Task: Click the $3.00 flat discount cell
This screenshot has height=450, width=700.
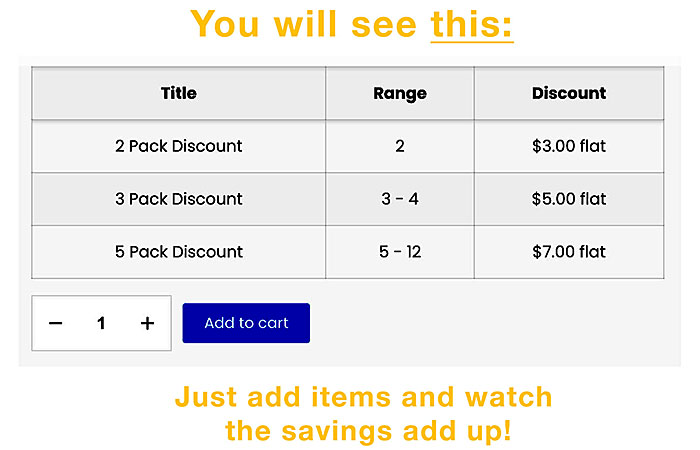Action: pyautogui.click(x=569, y=146)
